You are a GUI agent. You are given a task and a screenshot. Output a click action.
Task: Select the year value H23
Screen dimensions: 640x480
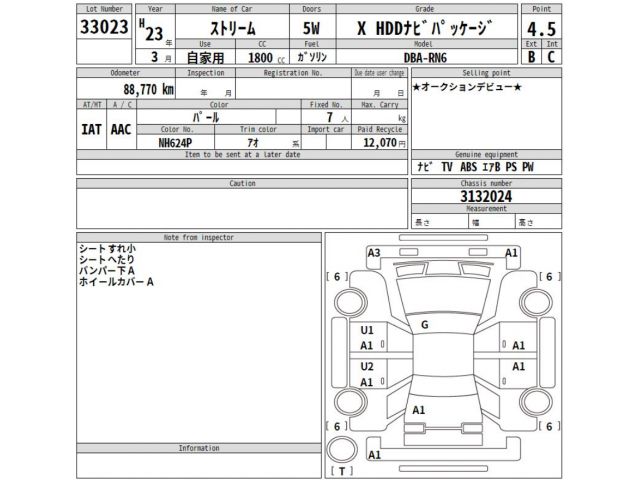pyautogui.click(x=151, y=31)
